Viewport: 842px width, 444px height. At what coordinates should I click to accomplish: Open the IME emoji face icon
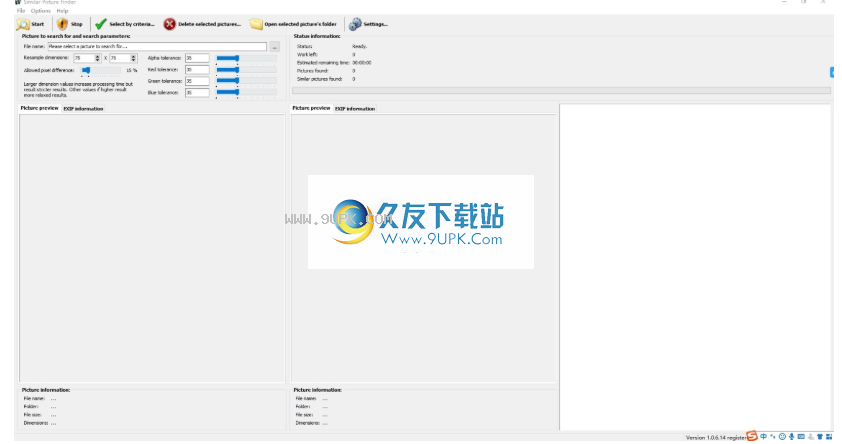coord(782,436)
